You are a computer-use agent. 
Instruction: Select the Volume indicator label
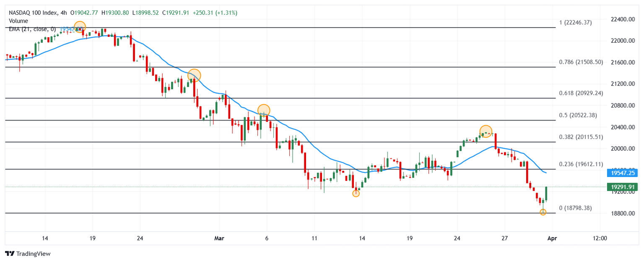pos(18,21)
